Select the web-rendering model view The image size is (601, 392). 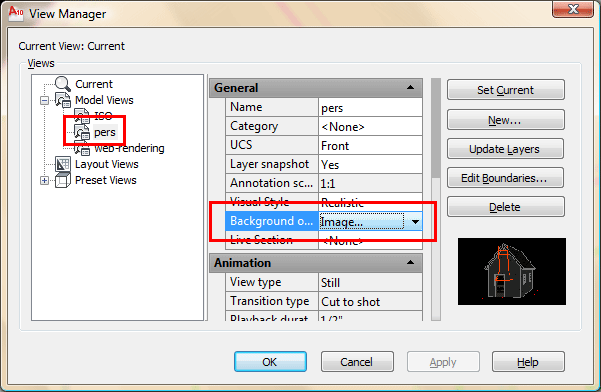(129, 148)
